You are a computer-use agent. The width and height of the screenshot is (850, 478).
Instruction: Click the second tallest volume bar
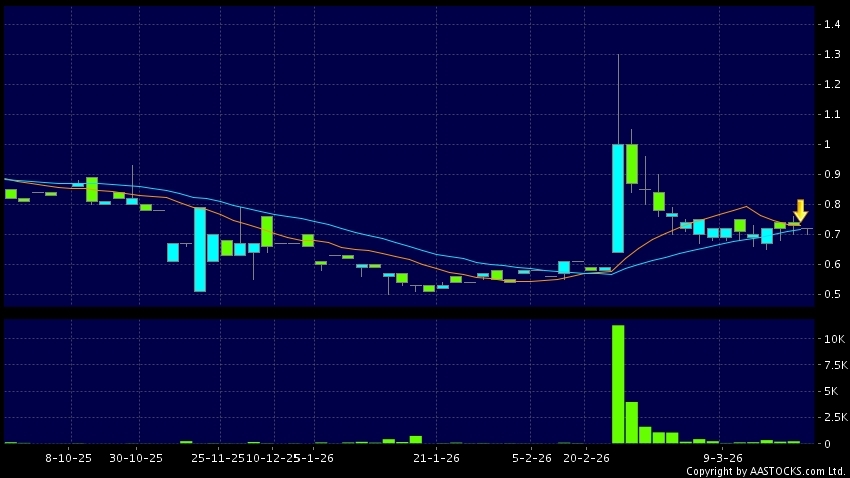tap(632, 422)
